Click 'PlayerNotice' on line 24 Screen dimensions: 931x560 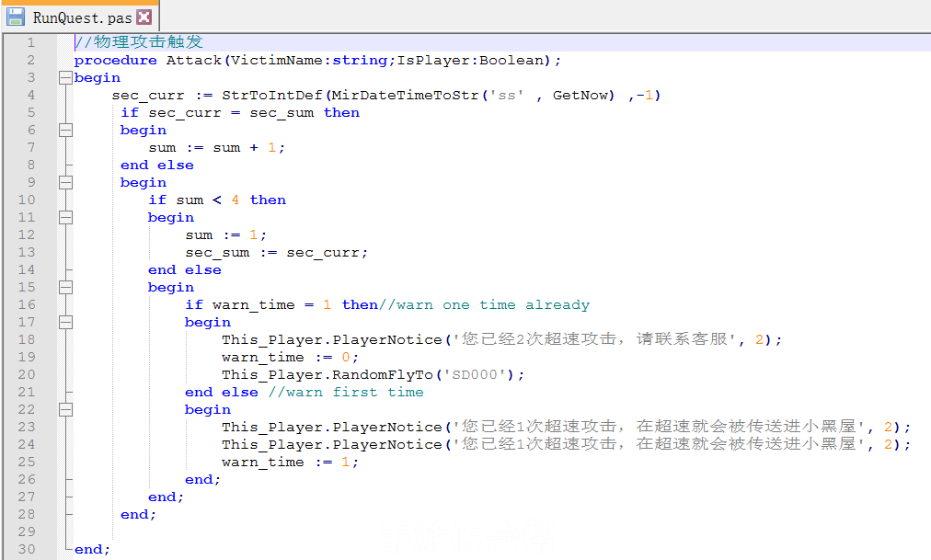click(x=387, y=444)
